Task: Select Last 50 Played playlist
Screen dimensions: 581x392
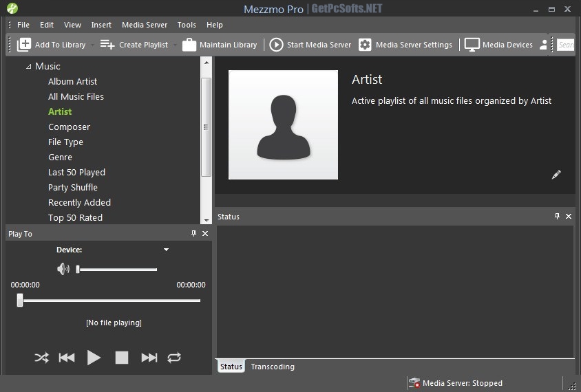Action: (x=76, y=173)
